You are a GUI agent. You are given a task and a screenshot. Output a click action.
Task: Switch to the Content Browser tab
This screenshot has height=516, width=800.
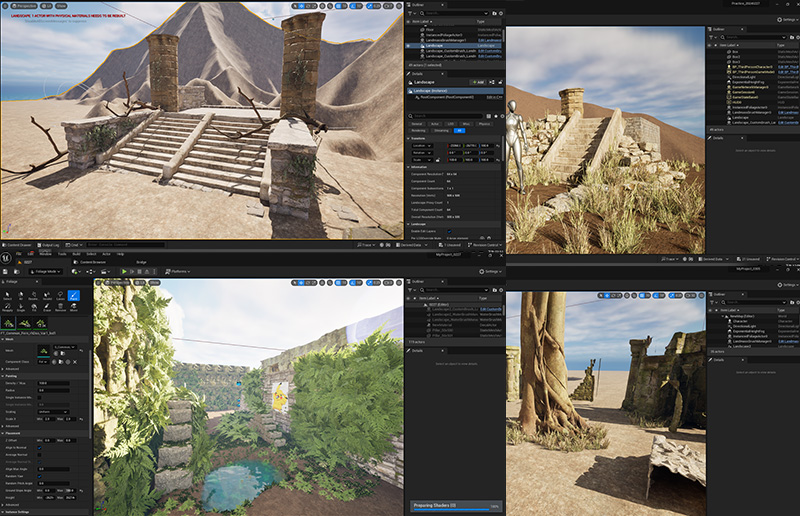pos(90,262)
